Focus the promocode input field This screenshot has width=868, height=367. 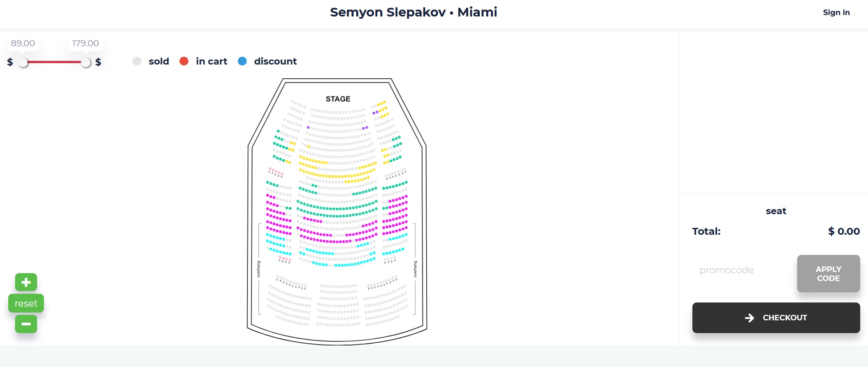[743, 270]
